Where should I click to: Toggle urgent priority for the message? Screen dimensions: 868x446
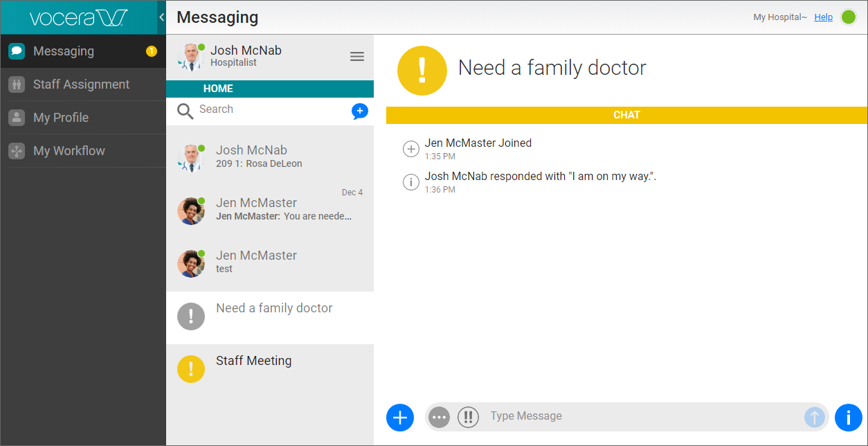(468, 417)
